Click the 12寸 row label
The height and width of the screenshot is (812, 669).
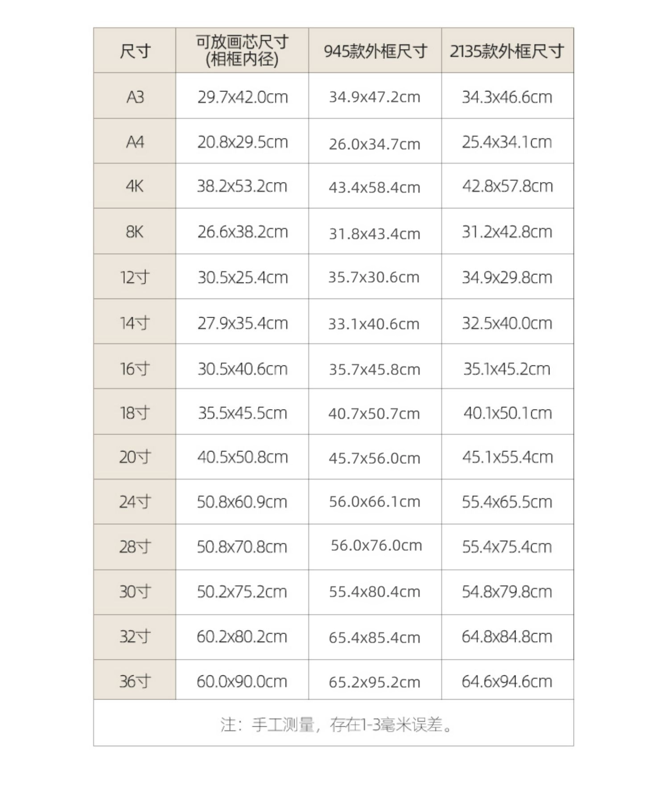point(135,277)
